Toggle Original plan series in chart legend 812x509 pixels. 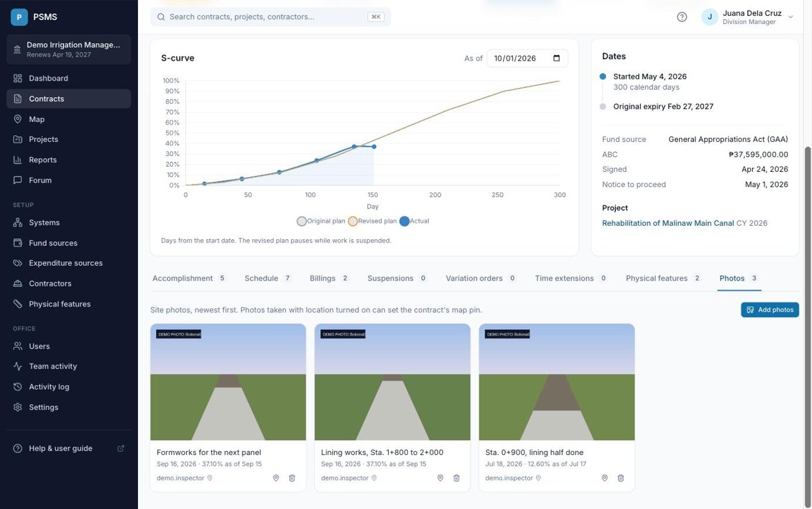pos(321,221)
